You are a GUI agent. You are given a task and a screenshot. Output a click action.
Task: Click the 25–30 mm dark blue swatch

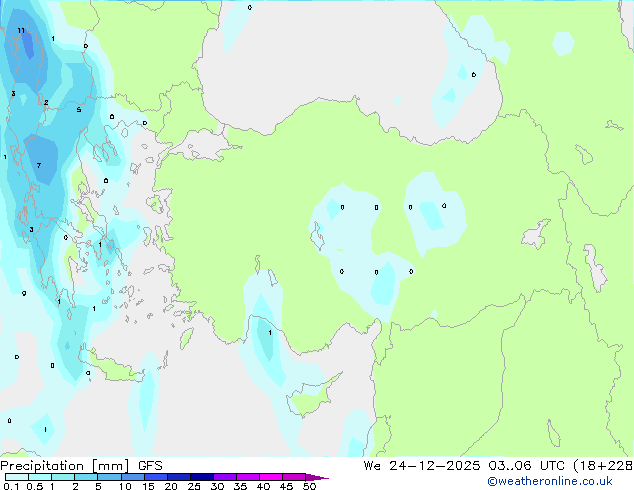click(201, 477)
